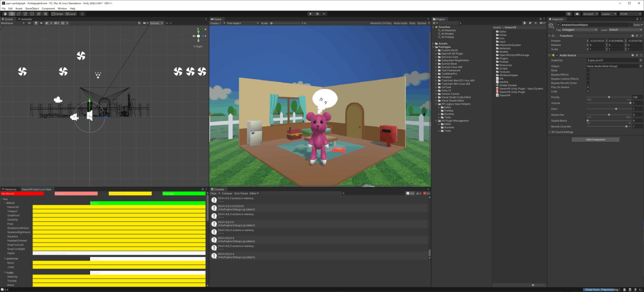Open the cloud services icon
This screenshot has width=644, height=292.
[577, 14]
